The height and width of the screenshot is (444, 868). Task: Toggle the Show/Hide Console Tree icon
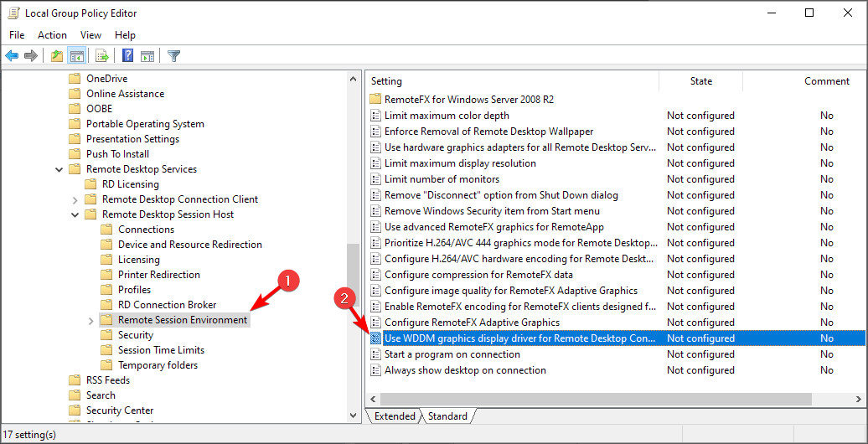tap(76, 56)
